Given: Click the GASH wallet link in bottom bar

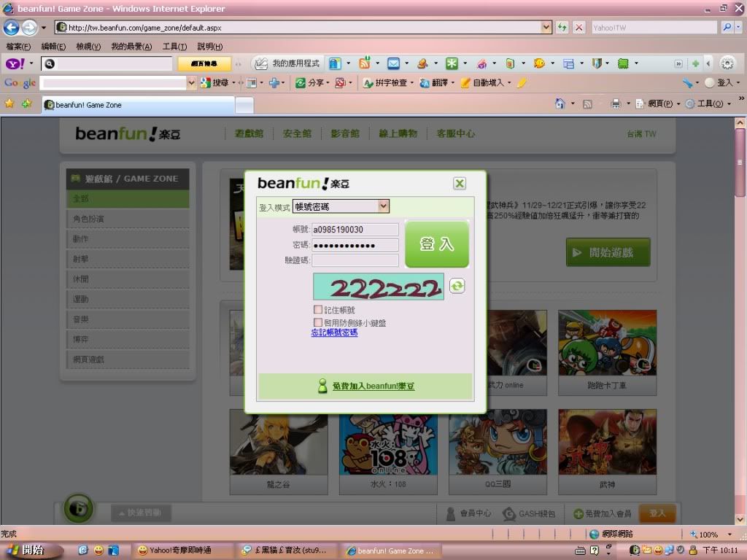Looking at the screenshot, I should click(529, 513).
